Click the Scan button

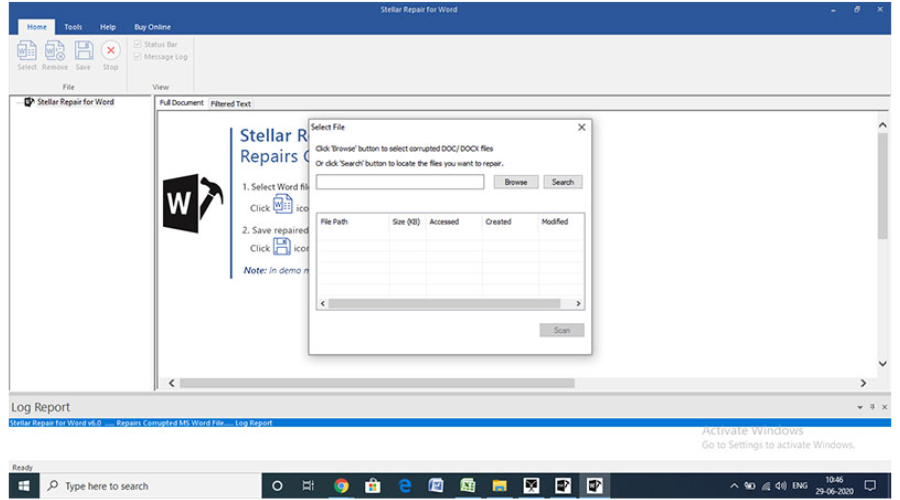click(x=561, y=330)
